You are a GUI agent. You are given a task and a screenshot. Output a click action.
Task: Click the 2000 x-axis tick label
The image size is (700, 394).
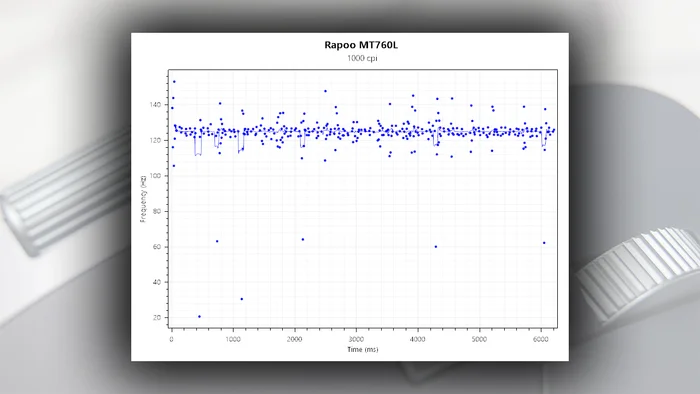[x=295, y=339]
